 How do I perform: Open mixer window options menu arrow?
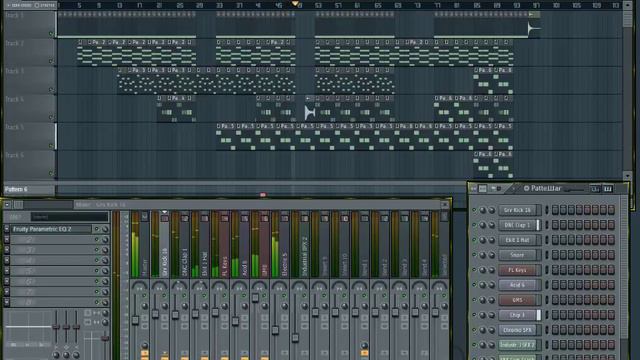click(7, 204)
